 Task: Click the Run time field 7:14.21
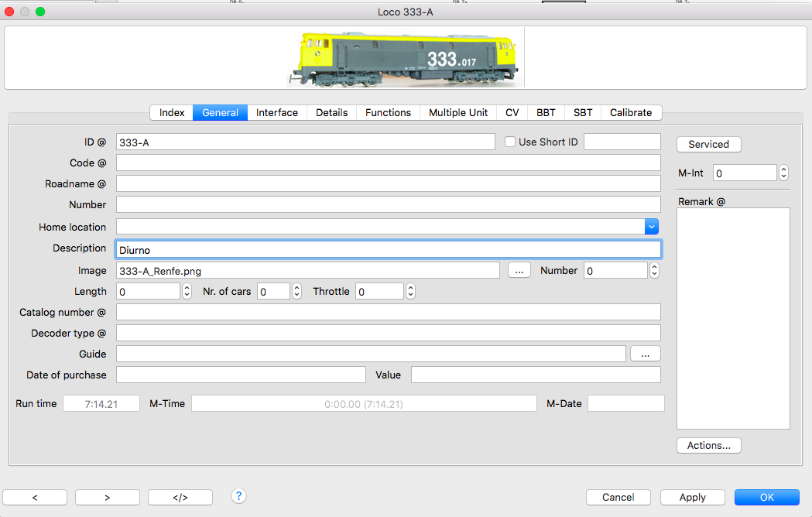(101, 403)
